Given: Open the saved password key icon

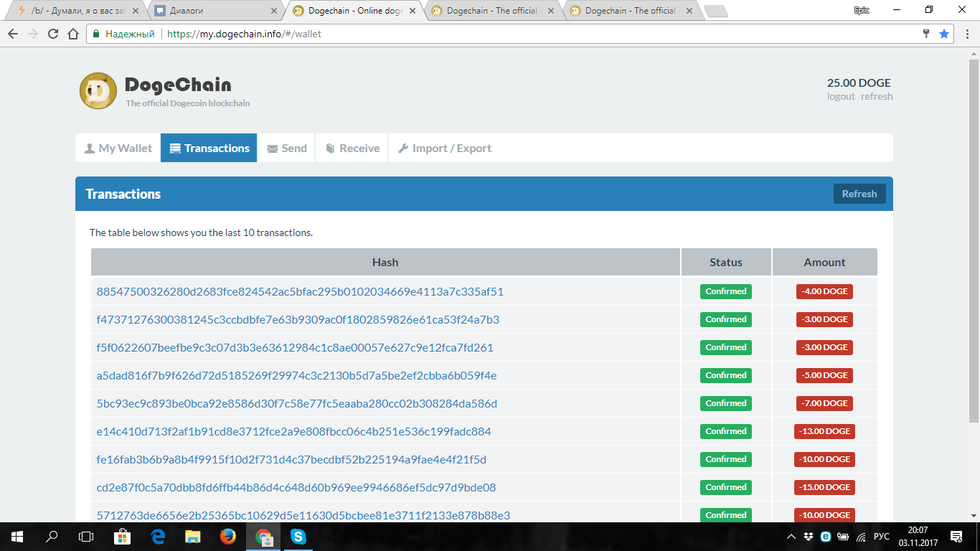Looking at the screenshot, I should pos(926,34).
